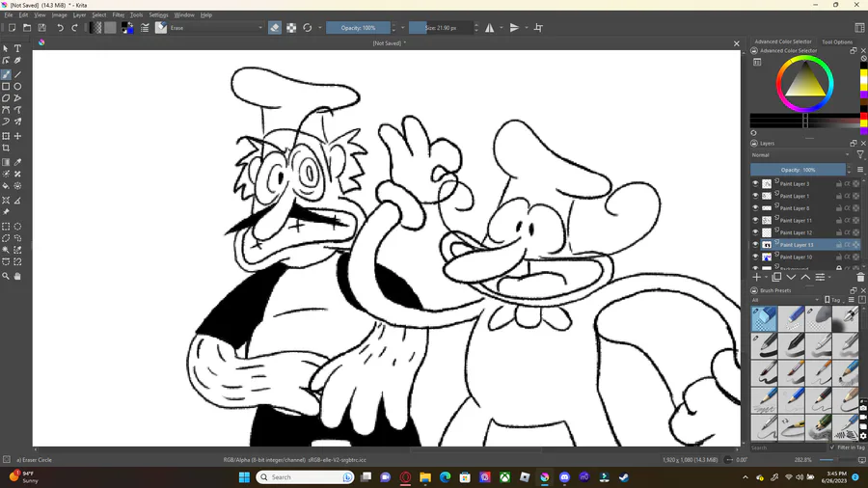Open an existing file from toolbar
Viewport: 868px width, 488px height.
coord(27,28)
